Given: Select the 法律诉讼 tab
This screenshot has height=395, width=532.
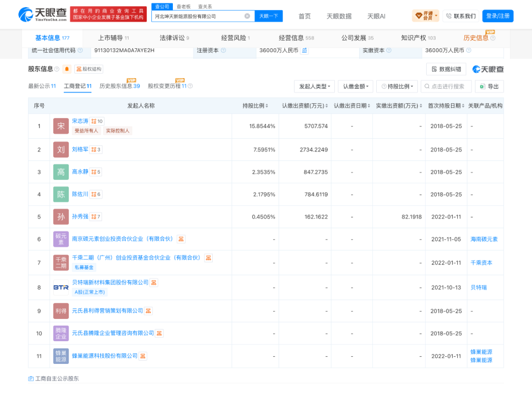Looking at the screenshot, I should point(175,38).
